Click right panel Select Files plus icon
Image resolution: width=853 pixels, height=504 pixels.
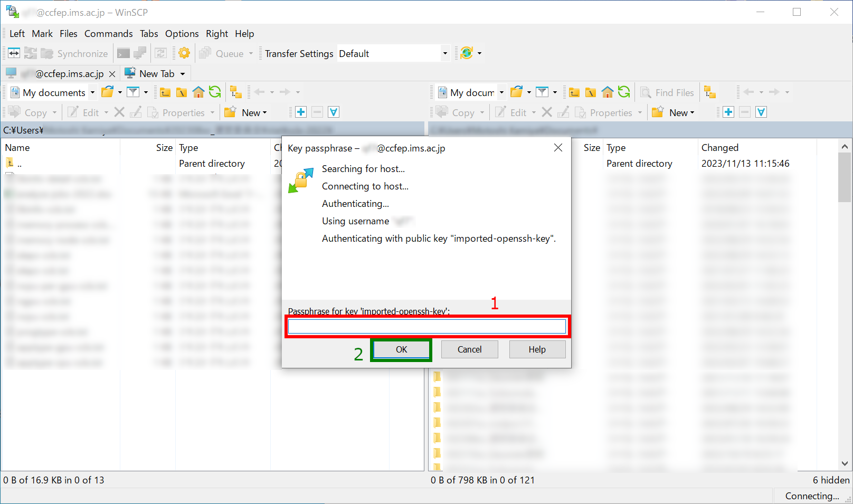point(728,112)
